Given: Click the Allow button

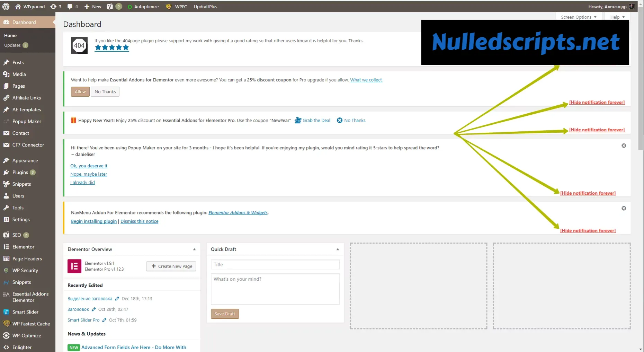Looking at the screenshot, I should click(x=80, y=91).
